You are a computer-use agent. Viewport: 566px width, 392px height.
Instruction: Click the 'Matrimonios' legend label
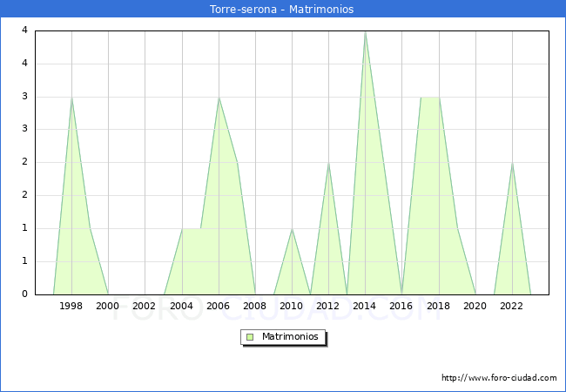(290, 336)
